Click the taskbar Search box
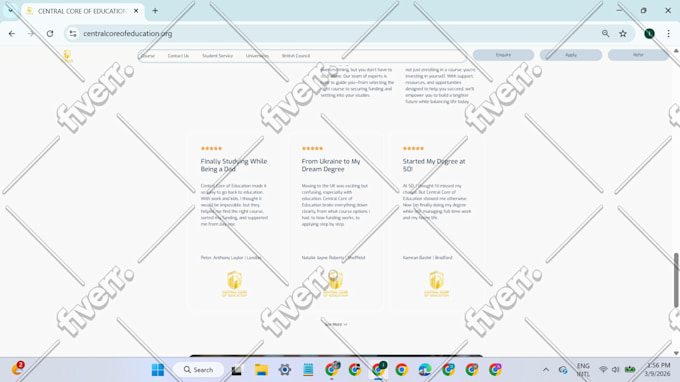The height and width of the screenshot is (382, 680). tap(199, 370)
